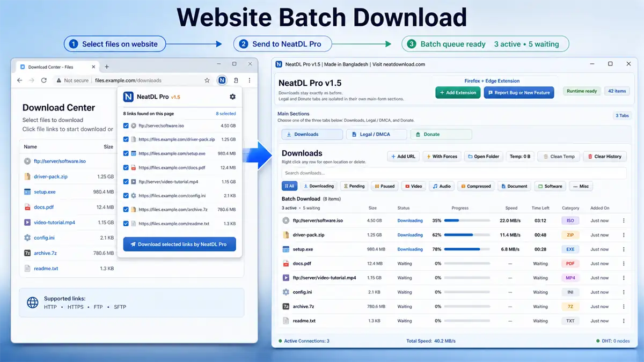Viewport: 644px width, 362px height.
Task: Open NeatDL extension icon in browser toolbar
Action: coord(222,80)
